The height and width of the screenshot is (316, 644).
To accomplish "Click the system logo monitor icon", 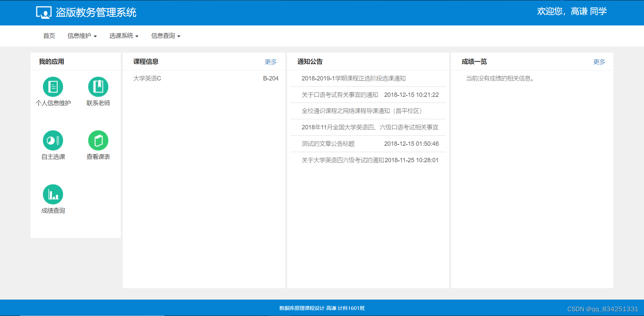I will click(44, 12).
